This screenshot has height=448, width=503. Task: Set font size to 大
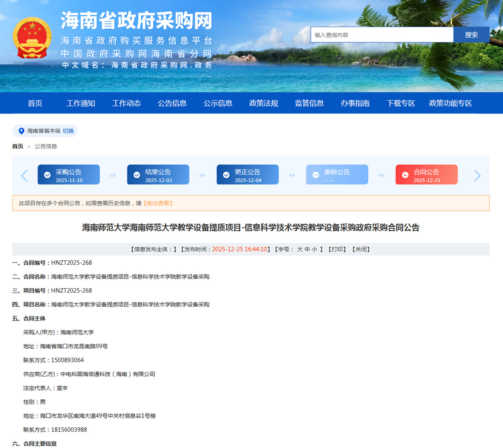click(300, 249)
